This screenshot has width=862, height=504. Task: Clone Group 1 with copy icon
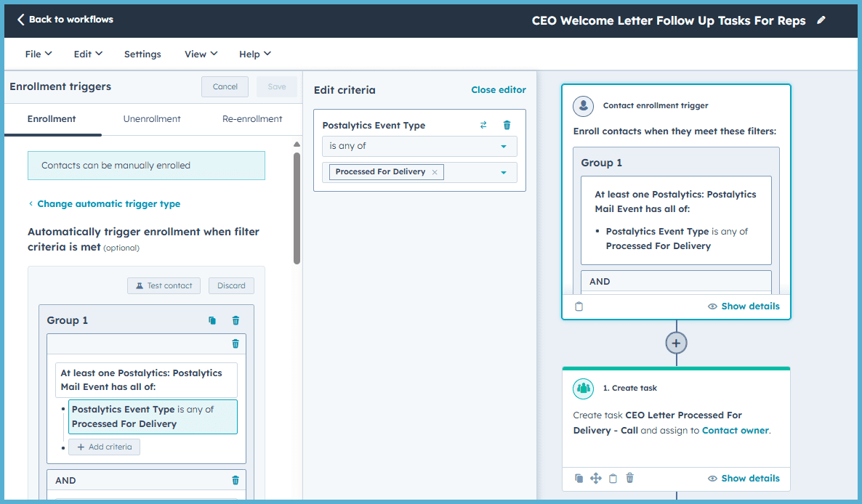212,320
